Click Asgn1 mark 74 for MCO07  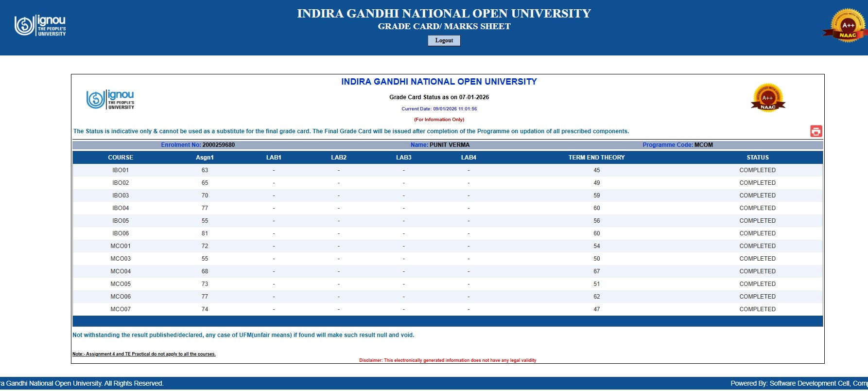click(x=205, y=309)
